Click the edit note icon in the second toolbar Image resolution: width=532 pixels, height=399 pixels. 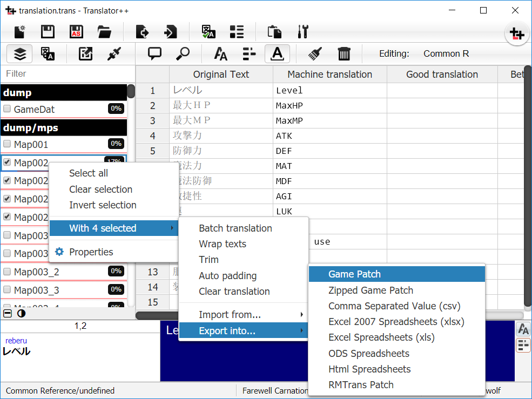[85, 54]
